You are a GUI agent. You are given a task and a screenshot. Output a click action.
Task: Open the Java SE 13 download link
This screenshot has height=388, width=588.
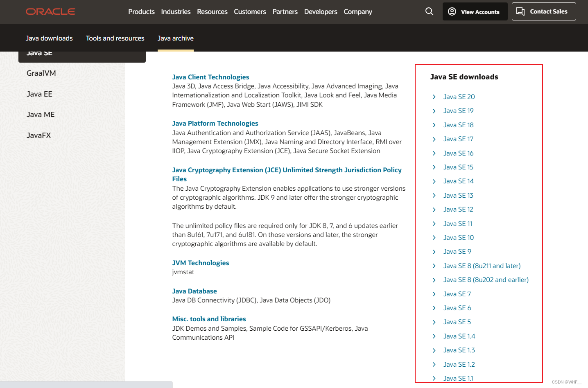click(x=458, y=195)
